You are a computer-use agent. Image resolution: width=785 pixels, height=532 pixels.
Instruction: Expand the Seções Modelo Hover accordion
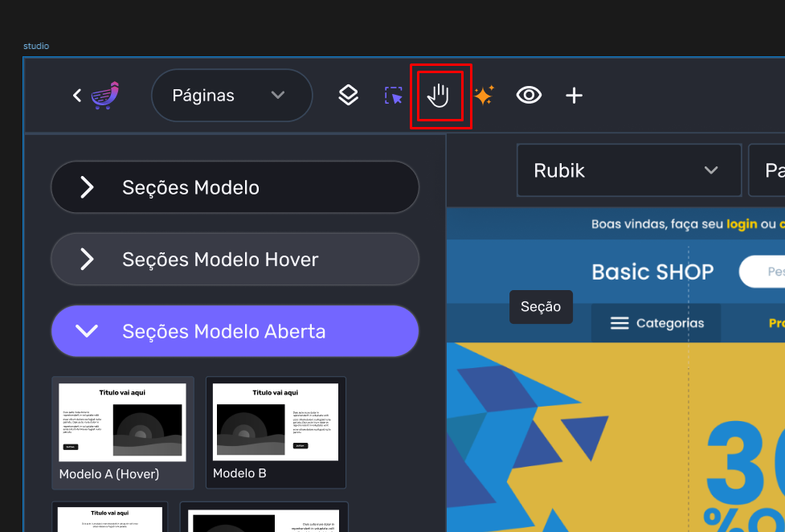(235, 260)
